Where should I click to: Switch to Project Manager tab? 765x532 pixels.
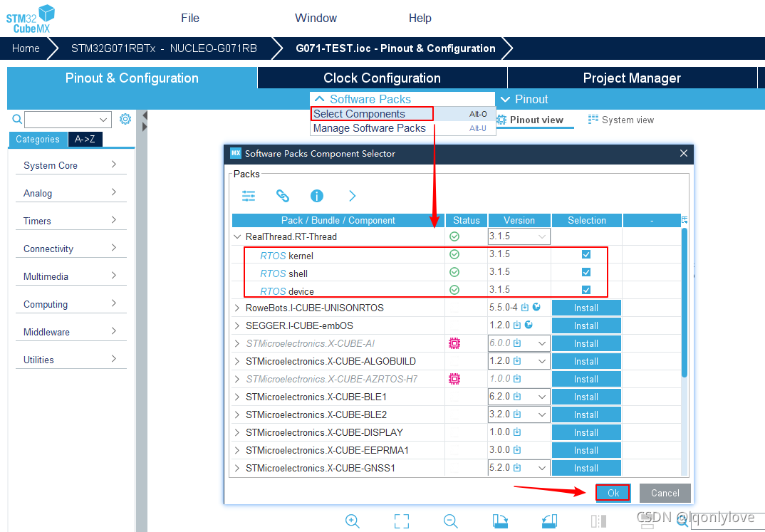click(x=632, y=78)
